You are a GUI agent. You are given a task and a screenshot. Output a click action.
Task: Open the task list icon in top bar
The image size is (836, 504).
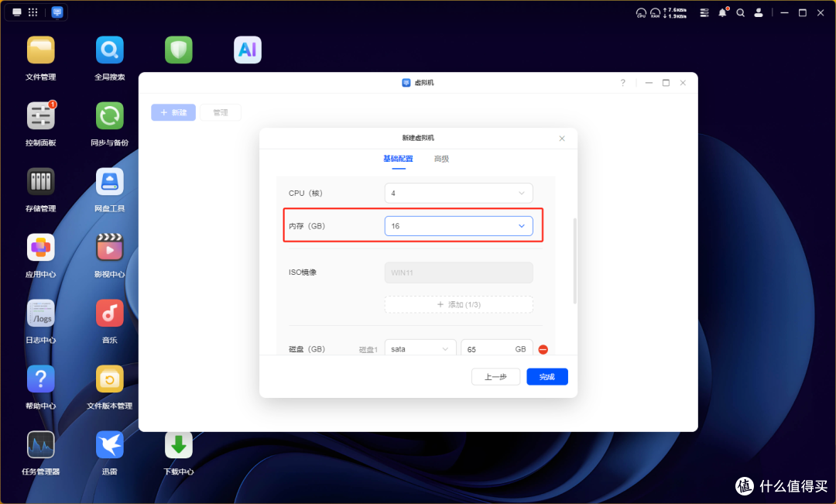pos(704,13)
